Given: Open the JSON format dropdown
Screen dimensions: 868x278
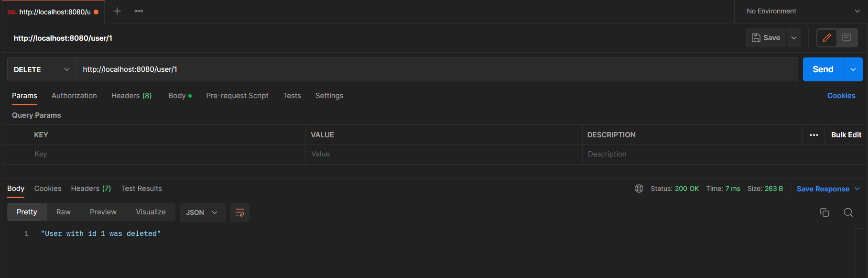Looking at the screenshot, I should pos(202,212).
